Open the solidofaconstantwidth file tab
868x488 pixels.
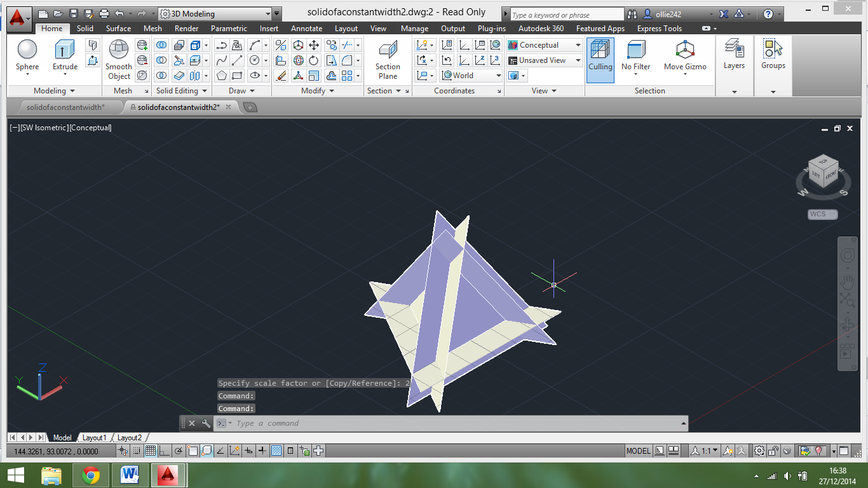[65, 107]
